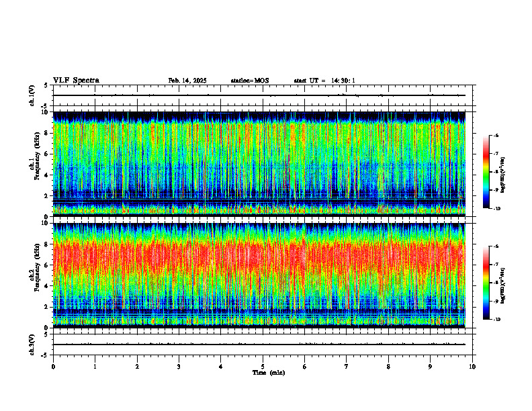Click inside the ch.1 spectrogram panel
This screenshot has height=411, width=532.
click(259, 164)
